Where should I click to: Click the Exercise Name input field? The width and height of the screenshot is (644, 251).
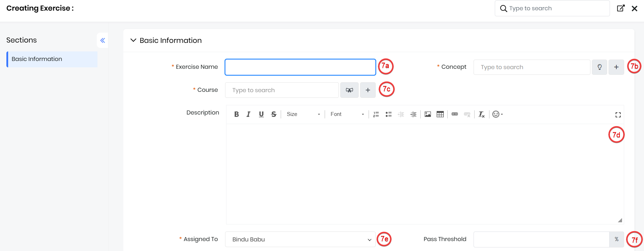[300, 67]
